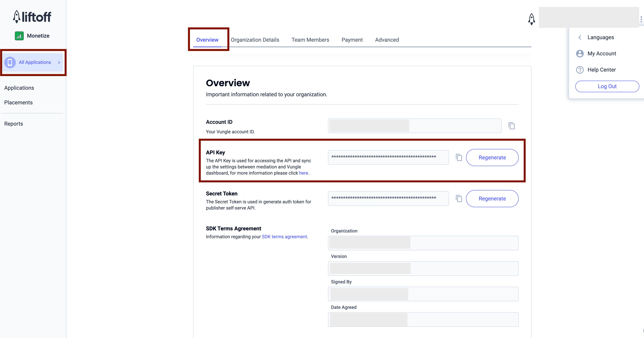The width and height of the screenshot is (644, 338).
Task: Regenerate the Secret Token
Action: [x=492, y=199]
